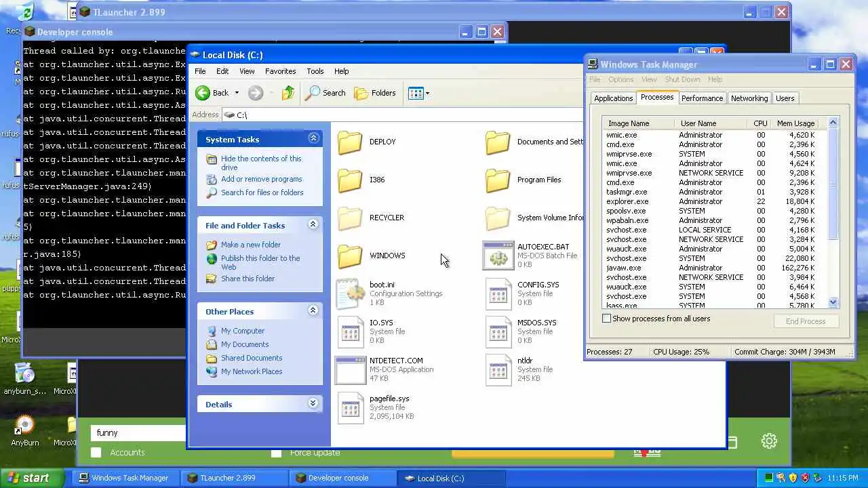Expand the Details panel
Screen dimensions: 868x488
(x=313, y=403)
